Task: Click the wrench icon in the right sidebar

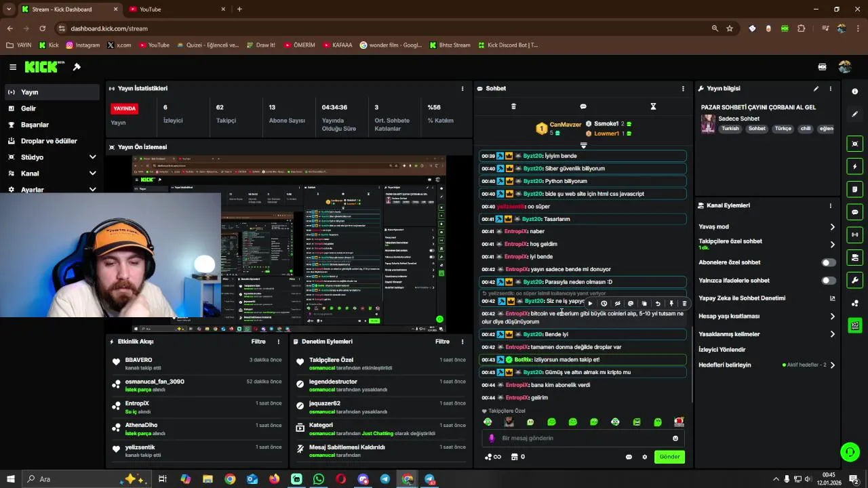Action: point(854,281)
